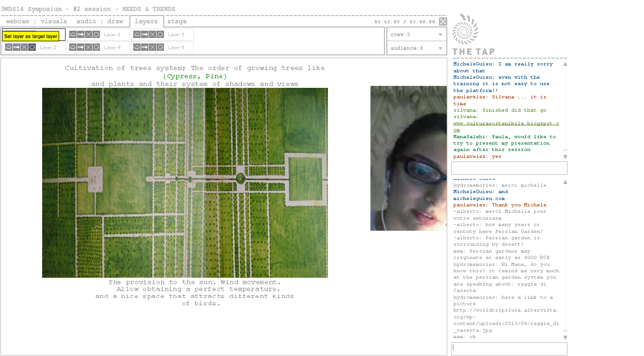Click the circular arrows icon for Layer 3
Image resolution: width=644 pixels, height=356 pixels.
pyautogui.click(x=72, y=34)
